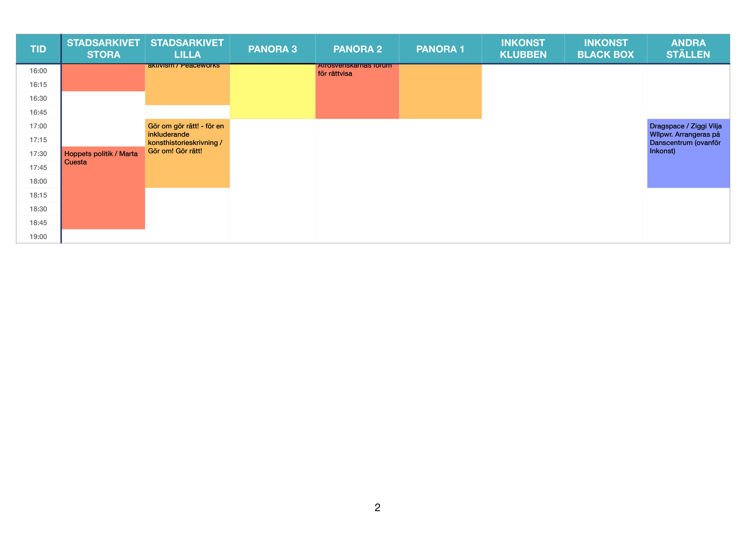Click the orange PANORA 1 event block
Screen dimensions: 756x534
click(x=440, y=92)
